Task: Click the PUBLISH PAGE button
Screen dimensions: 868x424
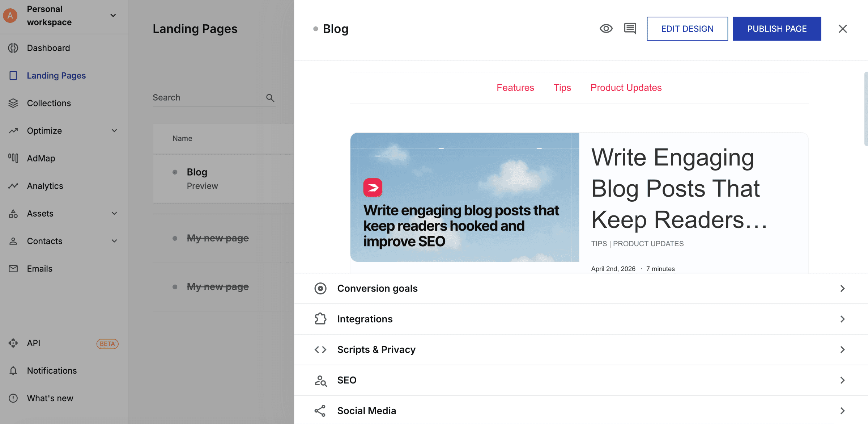Action: pyautogui.click(x=777, y=29)
